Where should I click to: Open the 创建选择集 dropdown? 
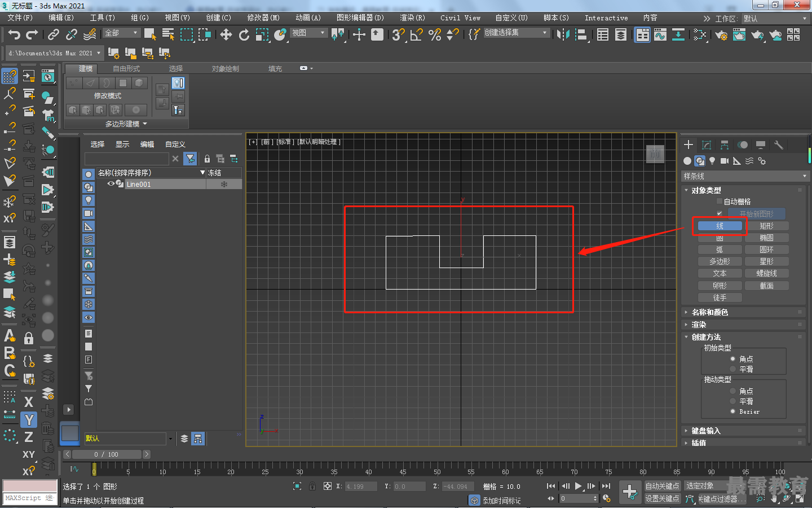pos(516,33)
